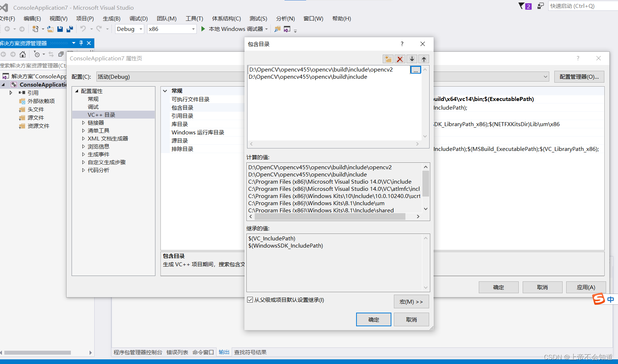This screenshot has width=618, height=364.
Task: Collapse all in Solution Explorer toolbar
Action: [x=61, y=54]
